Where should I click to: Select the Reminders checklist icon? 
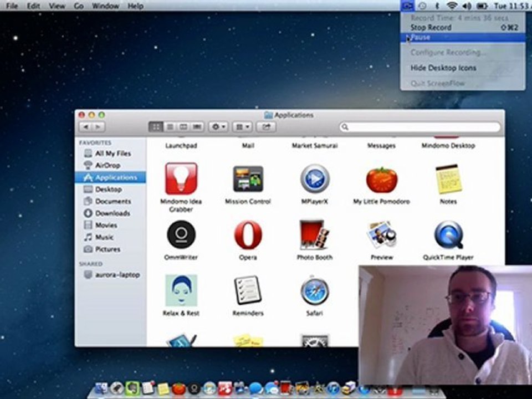(248, 290)
